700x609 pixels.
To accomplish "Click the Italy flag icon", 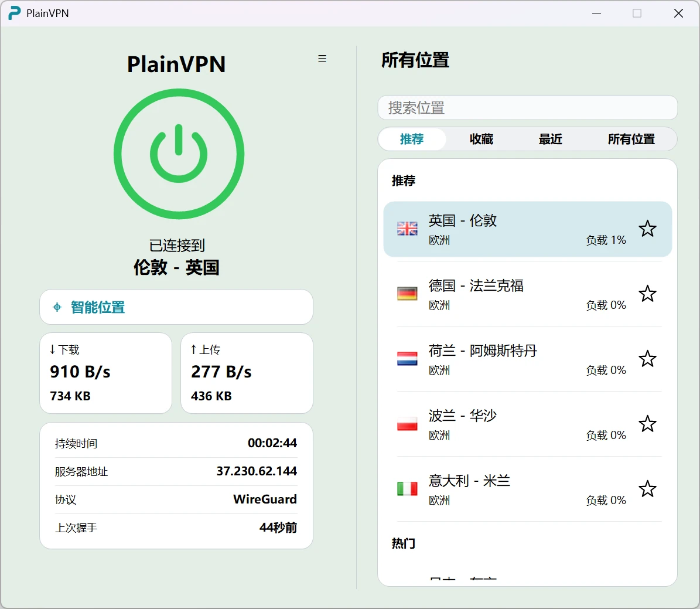I will [407, 489].
